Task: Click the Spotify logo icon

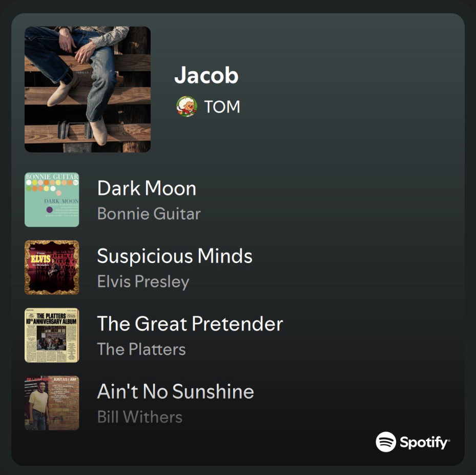Action: [x=385, y=442]
